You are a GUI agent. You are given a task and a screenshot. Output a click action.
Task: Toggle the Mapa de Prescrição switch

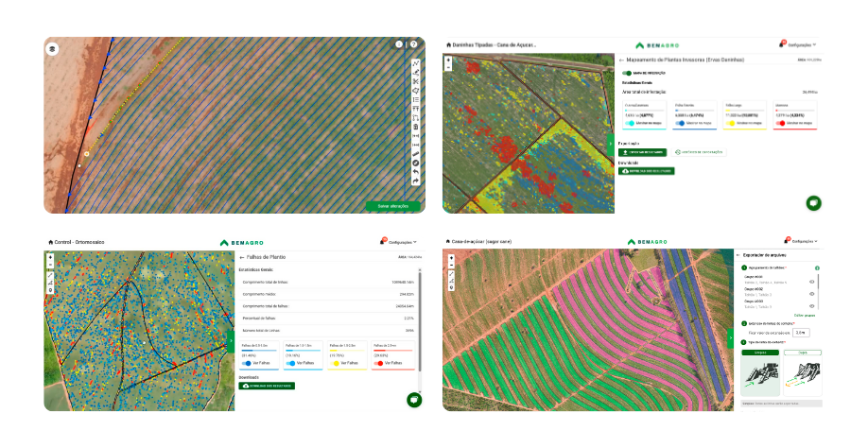click(626, 72)
